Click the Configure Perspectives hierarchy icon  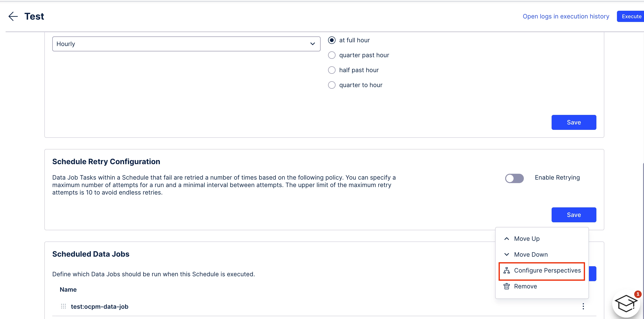click(507, 270)
